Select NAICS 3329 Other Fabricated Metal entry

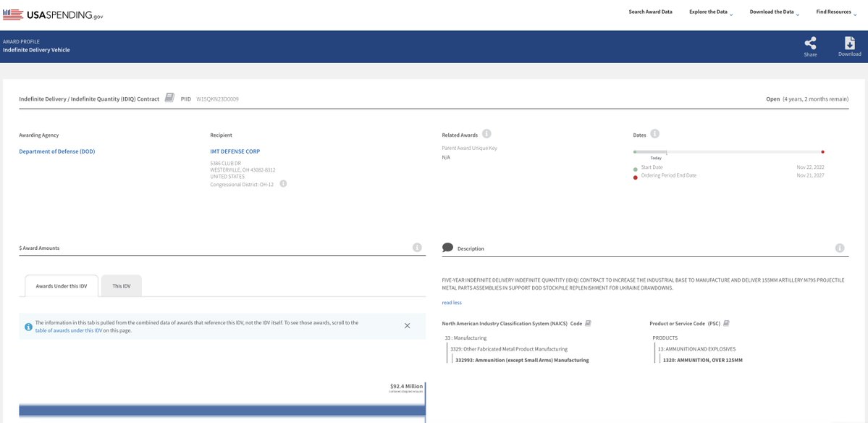pyautogui.click(x=509, y=349)
